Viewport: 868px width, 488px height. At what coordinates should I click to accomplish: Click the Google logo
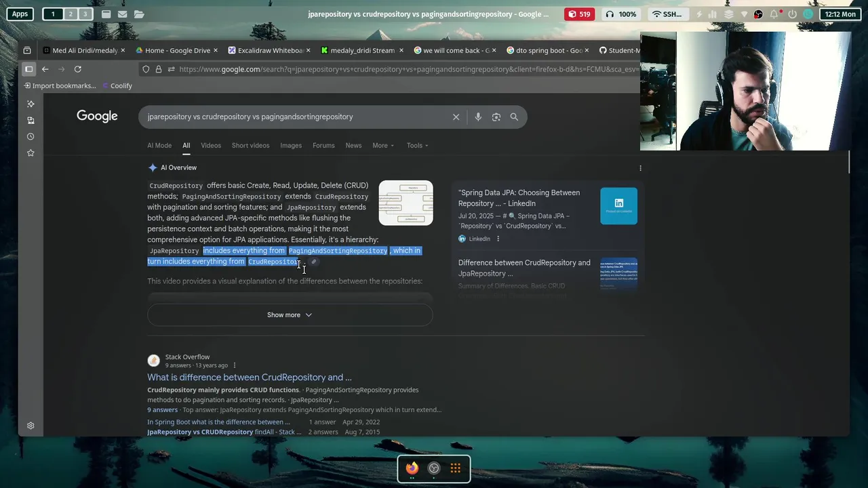pos(97,117)
